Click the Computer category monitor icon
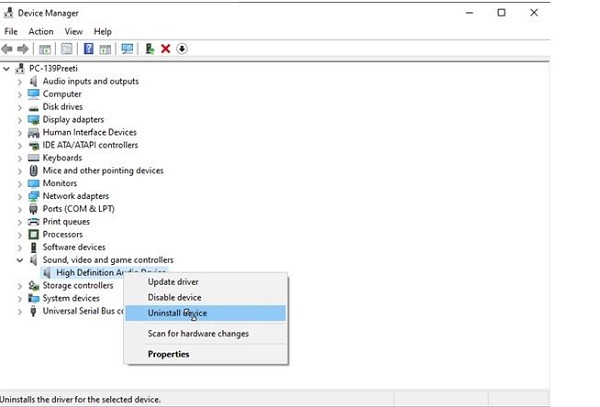 pyautogui.click(x=34, y=94)
